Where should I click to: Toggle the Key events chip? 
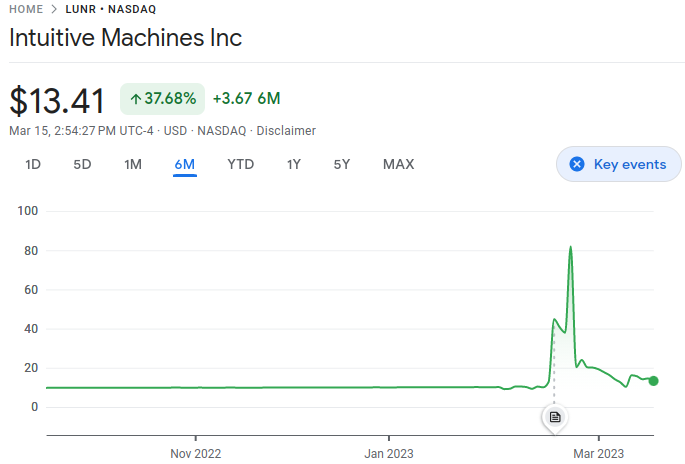tap(618, 164)
